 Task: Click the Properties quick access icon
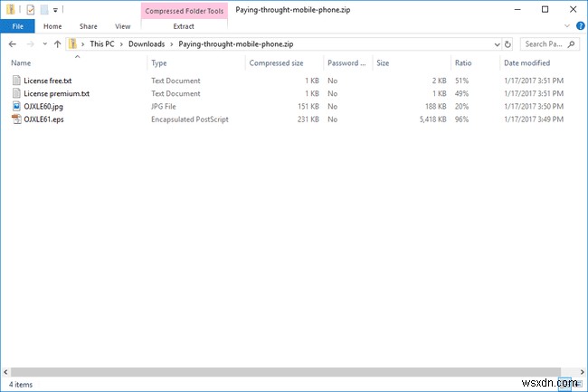point(31,10)
